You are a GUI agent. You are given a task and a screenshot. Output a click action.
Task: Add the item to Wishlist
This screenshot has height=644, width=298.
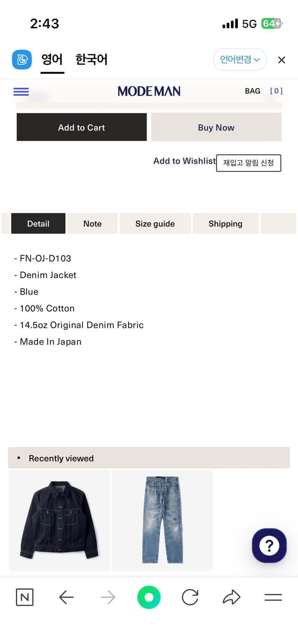click(x=184, y=161)
